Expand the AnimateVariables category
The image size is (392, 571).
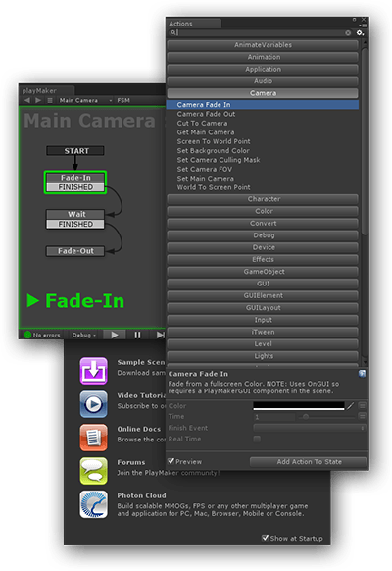pos(263,45)
